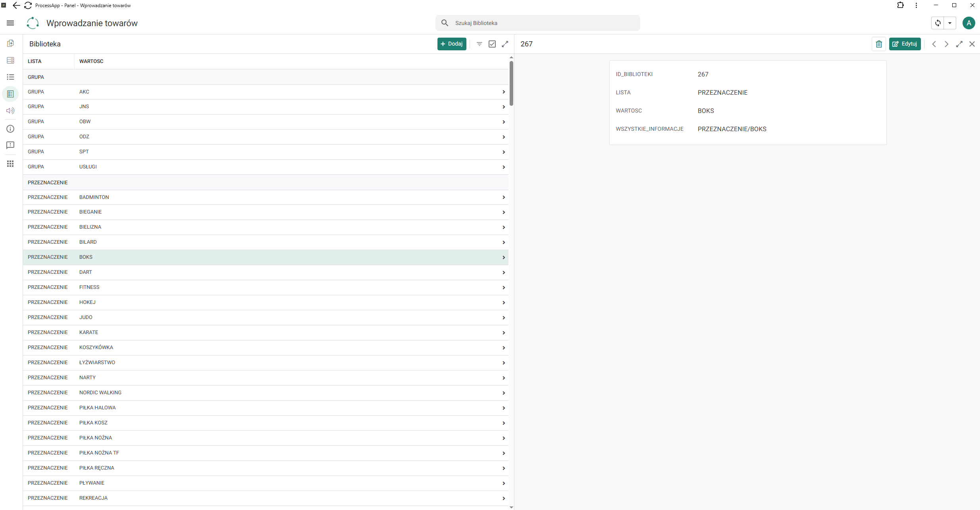Select the Biblioteka sidebar tab
Screen dimensions: 980x510
10,94
